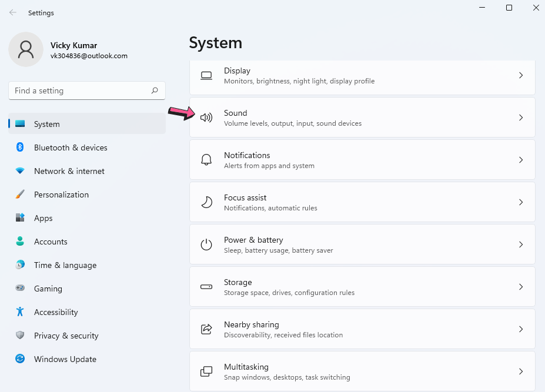Screen dimensions: 545x392
Task: Open Multitasking settings title
Action: point(246,367)
